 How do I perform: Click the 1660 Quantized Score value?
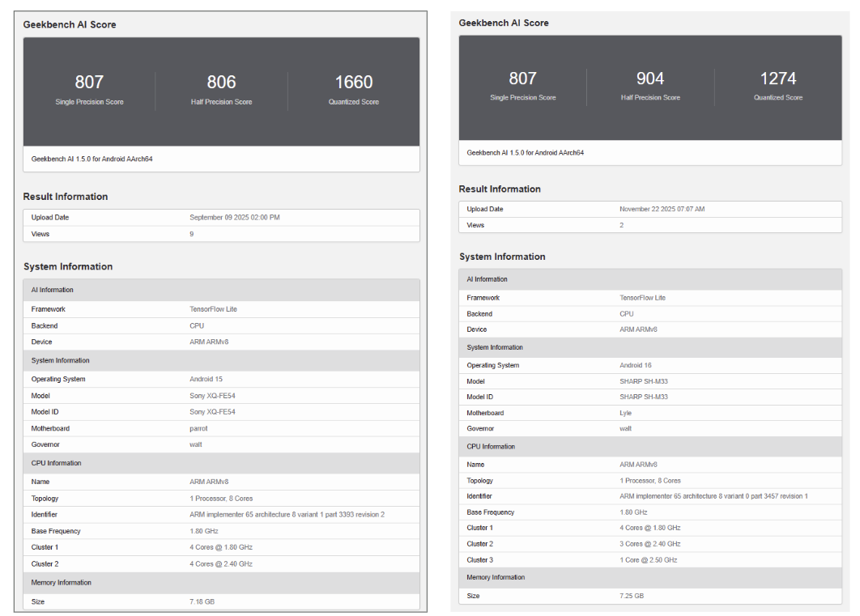(354, 83)
